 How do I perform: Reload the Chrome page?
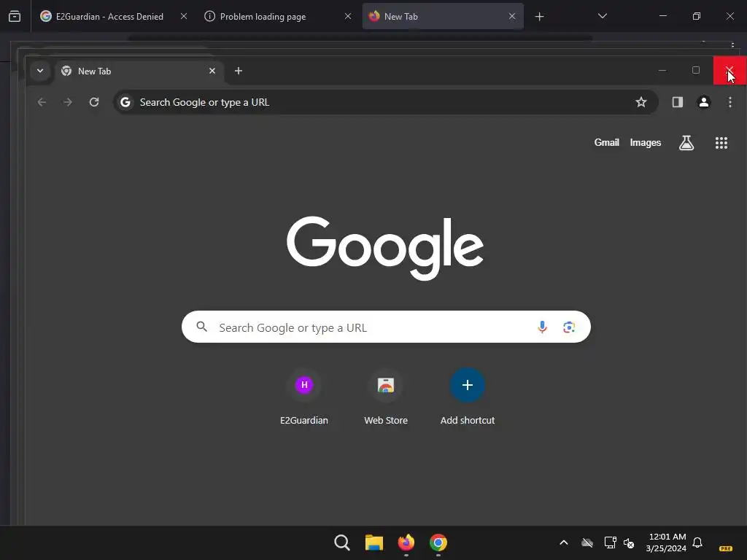94,102
